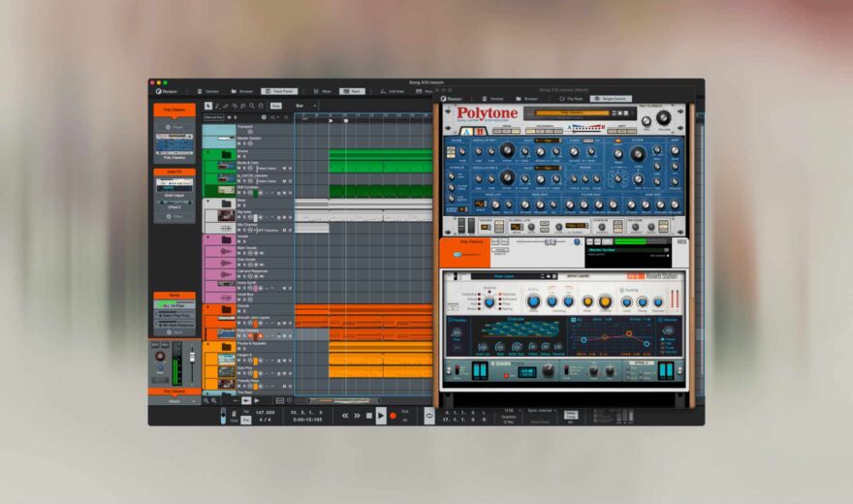Click the Reason logo in main window

(x=167, y=91)
